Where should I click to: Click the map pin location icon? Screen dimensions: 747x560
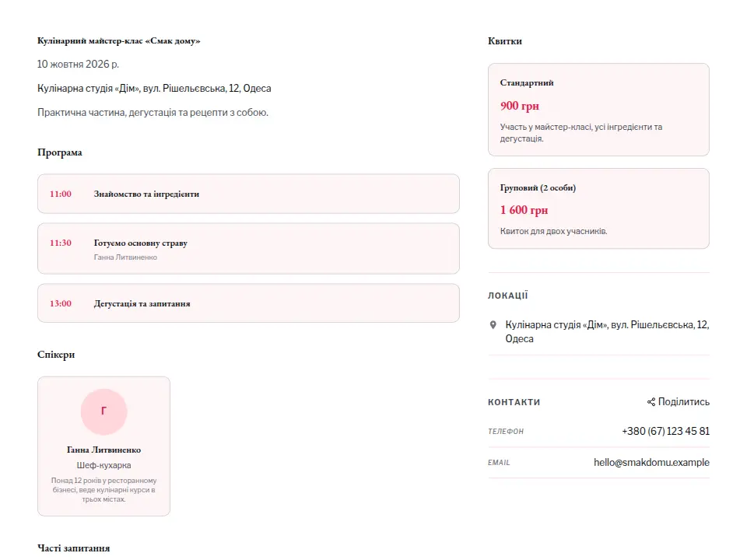[x=493, y=325]
